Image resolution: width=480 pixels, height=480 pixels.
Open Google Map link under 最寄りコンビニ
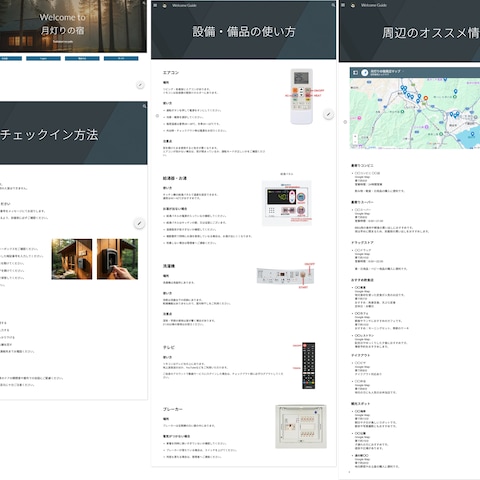pos(362,177)
